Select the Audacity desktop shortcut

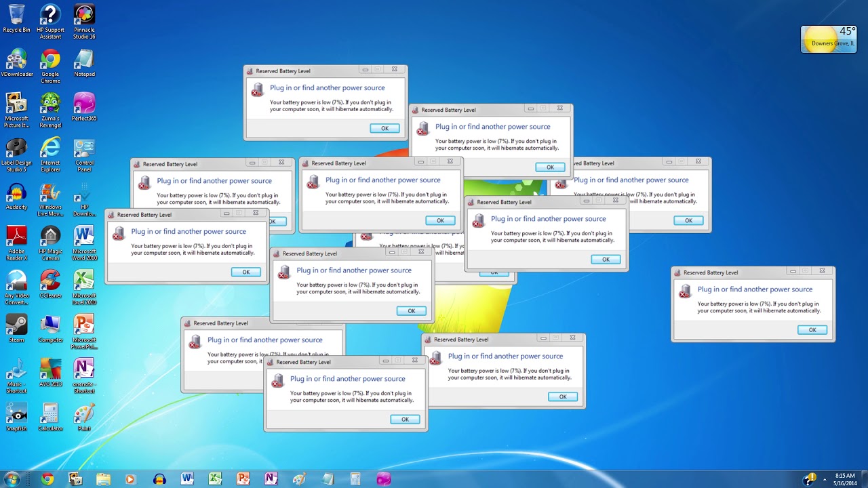pos(16,196)
